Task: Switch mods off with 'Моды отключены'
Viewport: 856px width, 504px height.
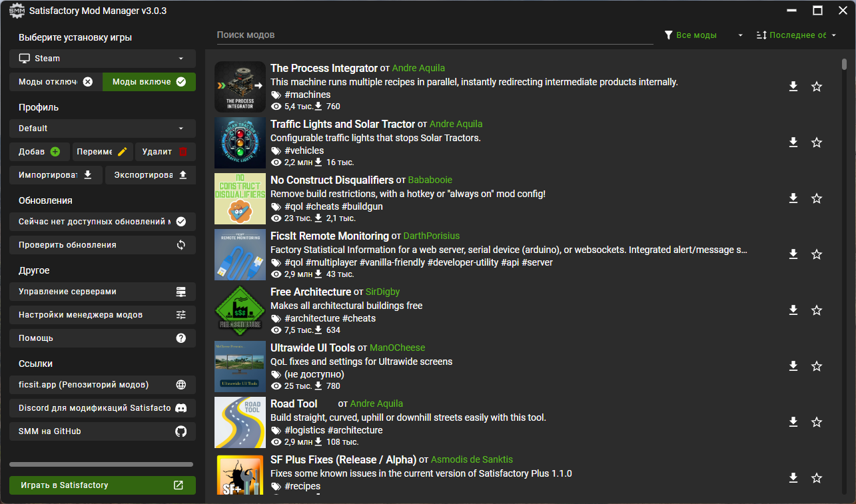Action: click(x=56, y=82)
